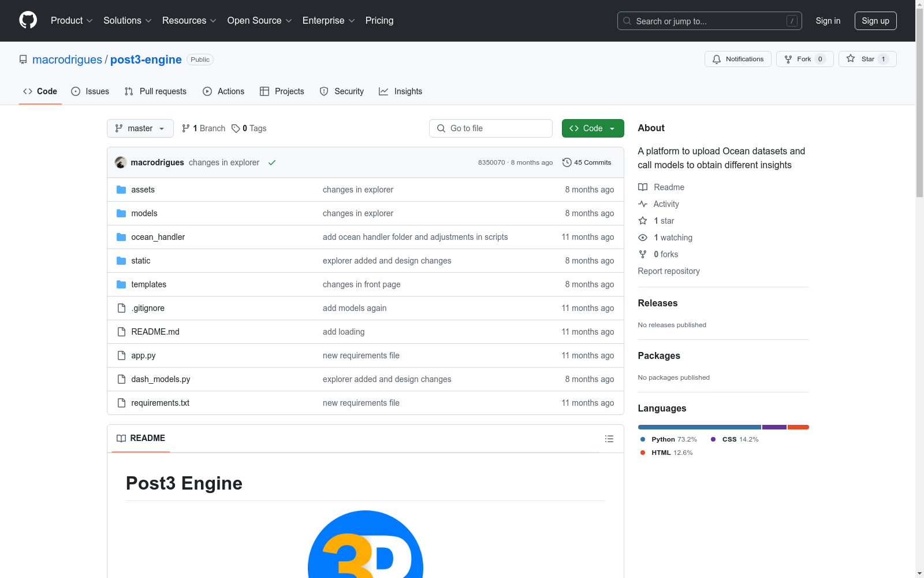Switch to the Actions tab
Image resolution: width=924 pixels, height=578 pixels.
coord(223,91)
